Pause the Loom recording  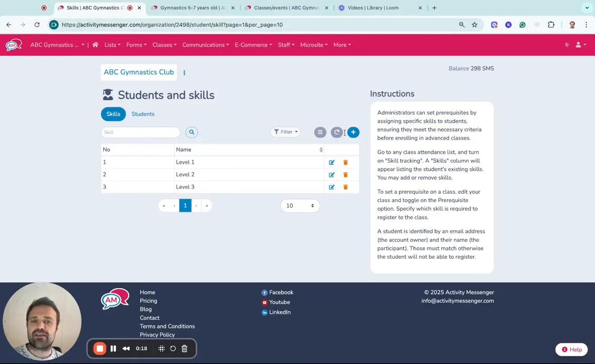[x=113, y=348]
